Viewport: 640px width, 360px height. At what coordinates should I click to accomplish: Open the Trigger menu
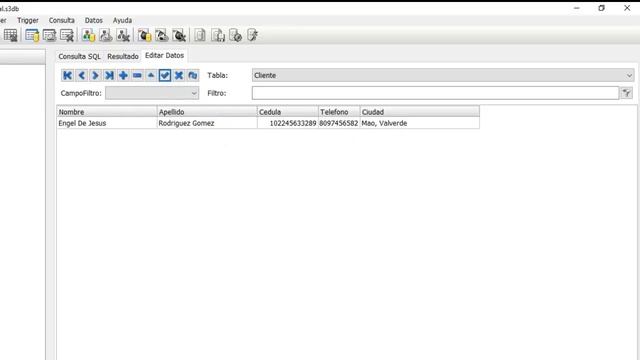(28, 20)
